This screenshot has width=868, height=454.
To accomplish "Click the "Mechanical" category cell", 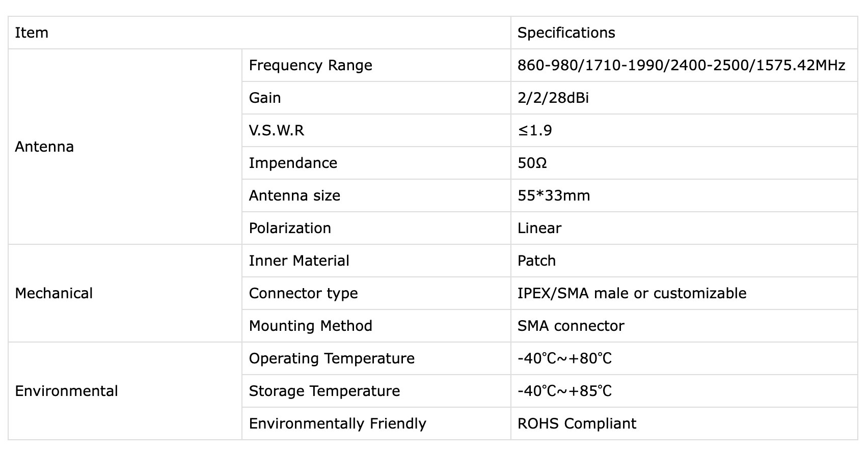I will point(54,294).
